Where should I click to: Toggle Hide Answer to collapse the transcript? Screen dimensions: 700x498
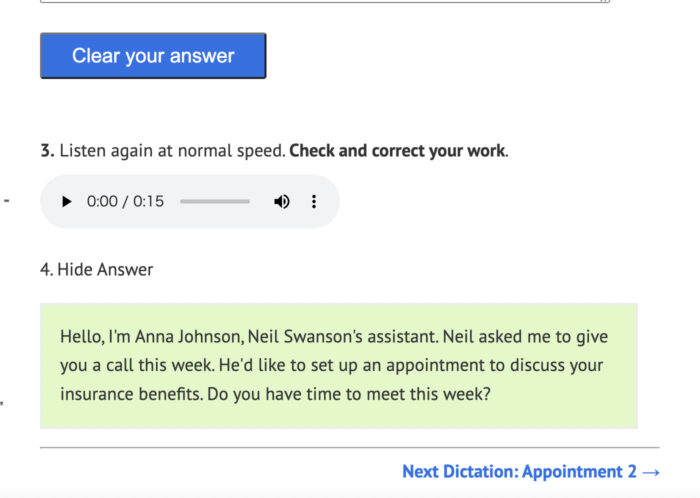[x=105, y=270]
